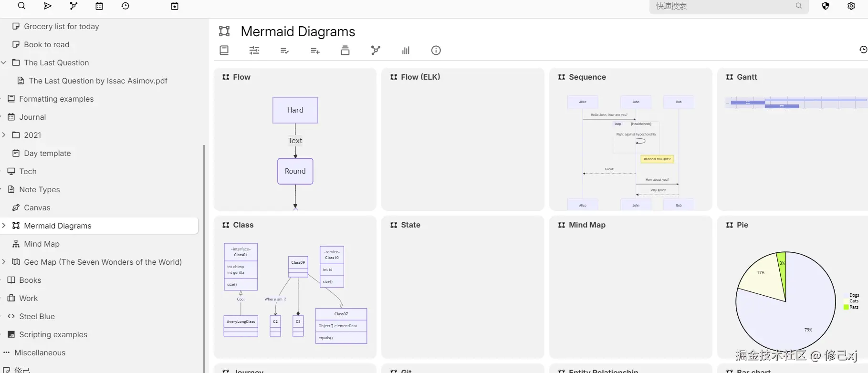Open the Collection properties ribbon tab
Viewport: 868px width, 373px height.
(224, 50)
